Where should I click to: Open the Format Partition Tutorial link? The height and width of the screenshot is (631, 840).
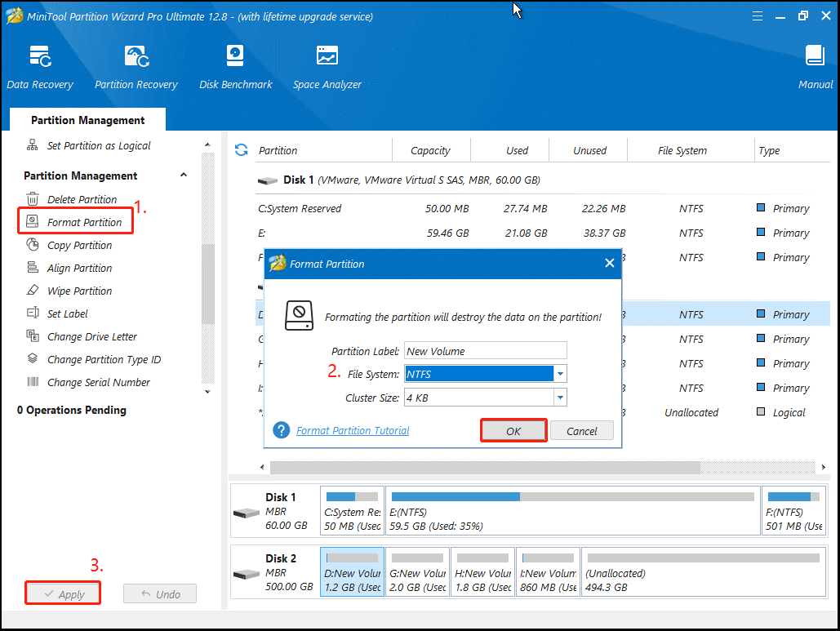pos(353,430)
